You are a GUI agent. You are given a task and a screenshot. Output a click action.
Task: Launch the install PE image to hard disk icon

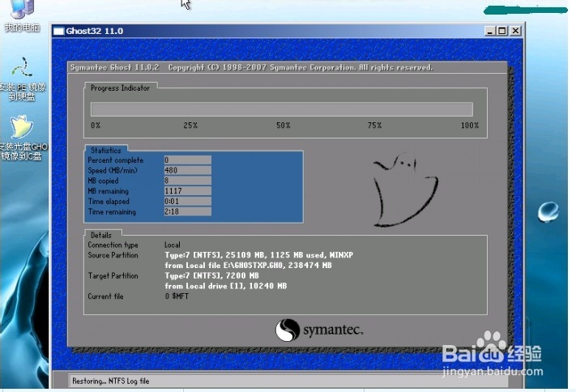tap(22, 79)
